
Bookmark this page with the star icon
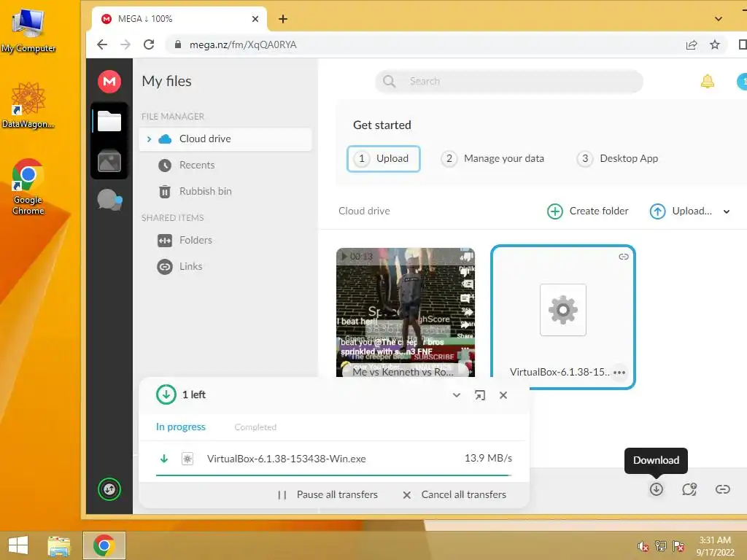[715, 44]
